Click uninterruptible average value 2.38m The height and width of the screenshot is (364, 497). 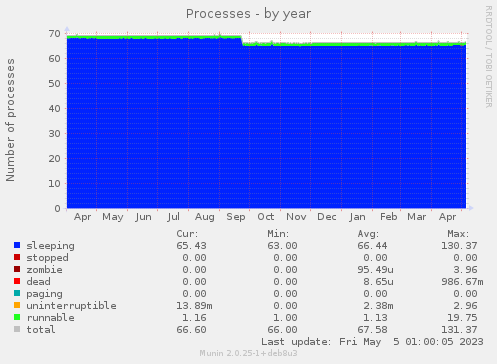click(378, 306)
